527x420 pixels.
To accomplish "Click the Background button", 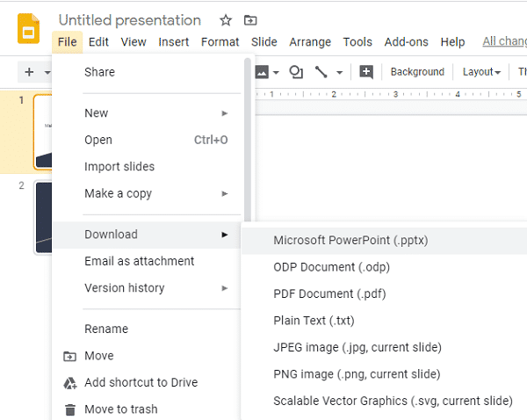I will pyautogui.click(x=417, y=72).
